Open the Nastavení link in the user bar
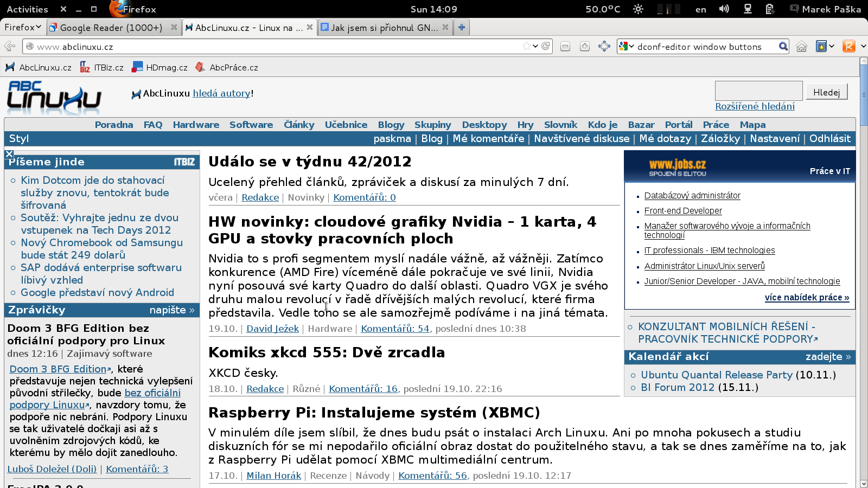The height and width of the screenshot is (488, 868). (x=775, y=138)
